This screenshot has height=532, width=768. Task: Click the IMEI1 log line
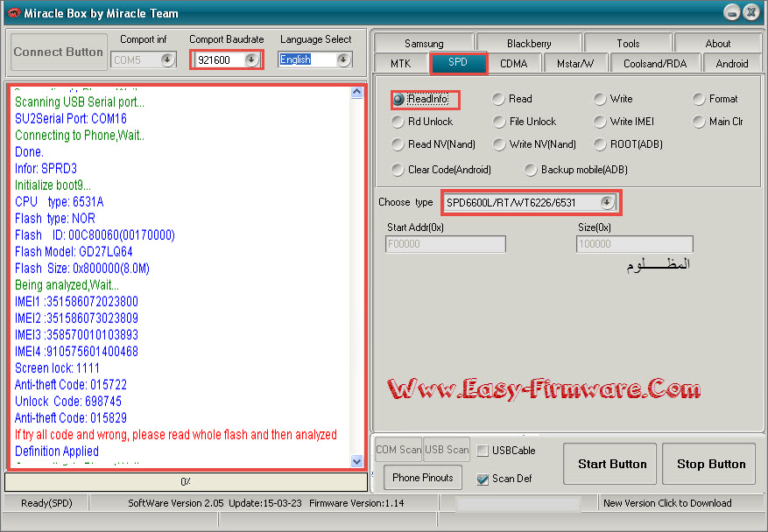[x=76, y=302]
